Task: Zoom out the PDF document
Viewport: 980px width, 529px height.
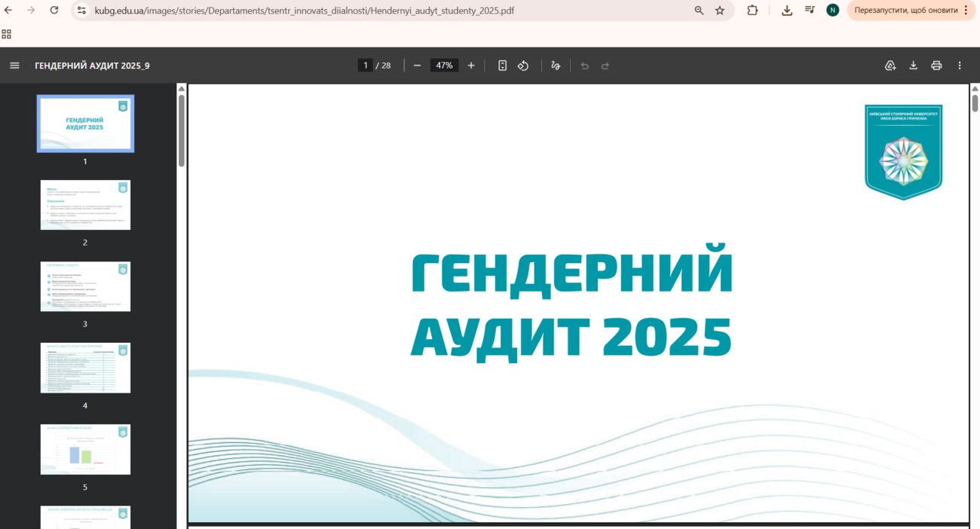Action: (417, 66)
